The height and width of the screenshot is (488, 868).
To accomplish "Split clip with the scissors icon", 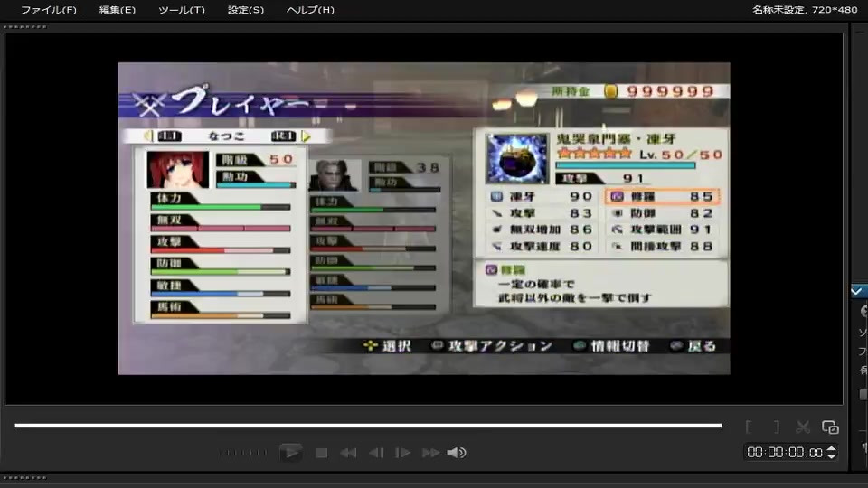I will 803,427.
